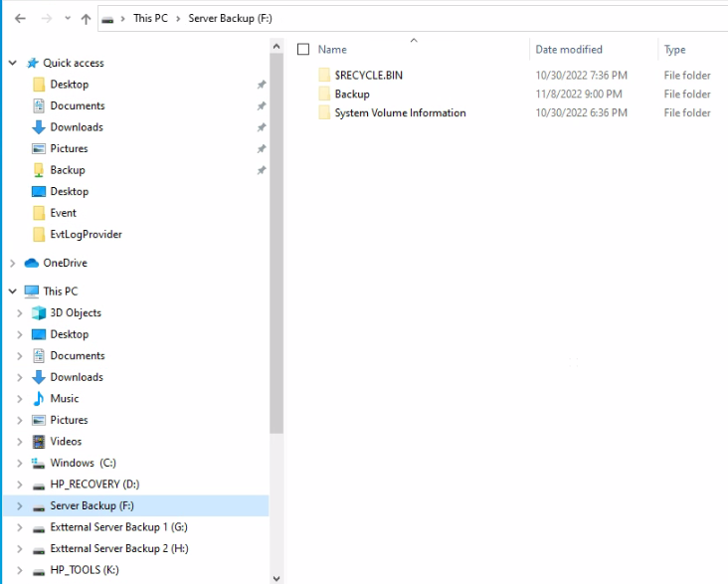Select the OneDrive cloud icon

tap(32, 263)
